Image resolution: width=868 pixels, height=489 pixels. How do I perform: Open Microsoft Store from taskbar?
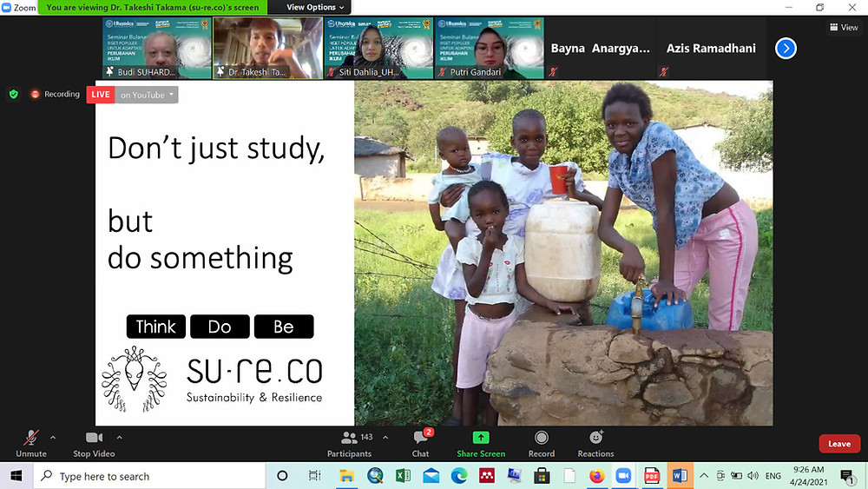click(x=542, y=476)
